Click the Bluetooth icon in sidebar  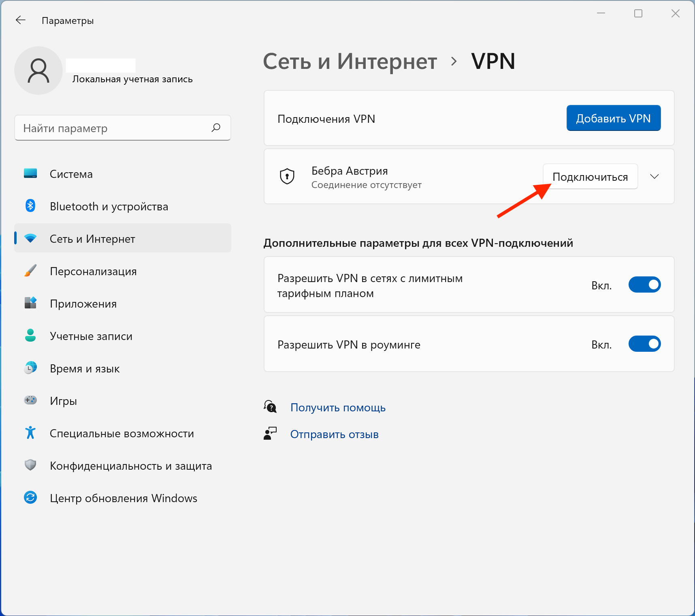pyautogui.click(x=30, y=206)
